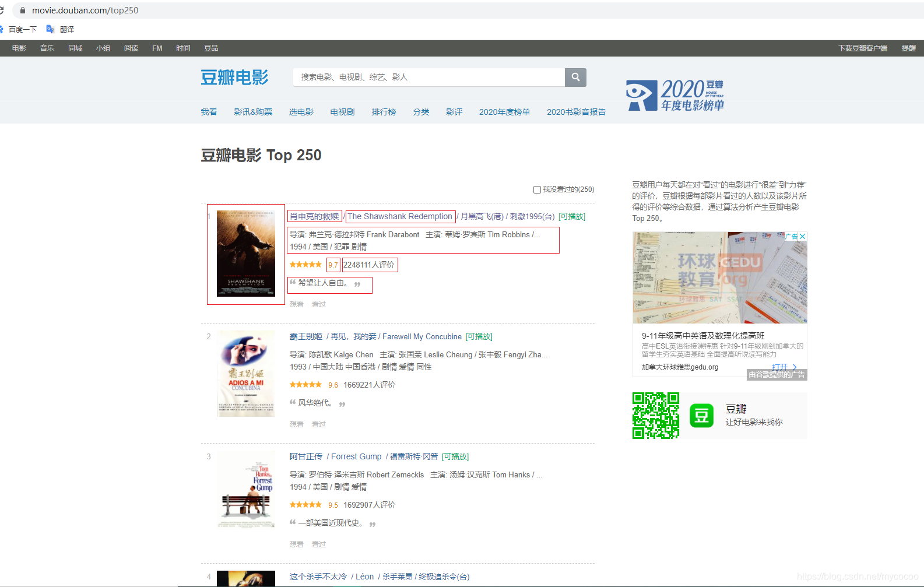Mark 阿甘正传 as 想看

click(297, 544)
